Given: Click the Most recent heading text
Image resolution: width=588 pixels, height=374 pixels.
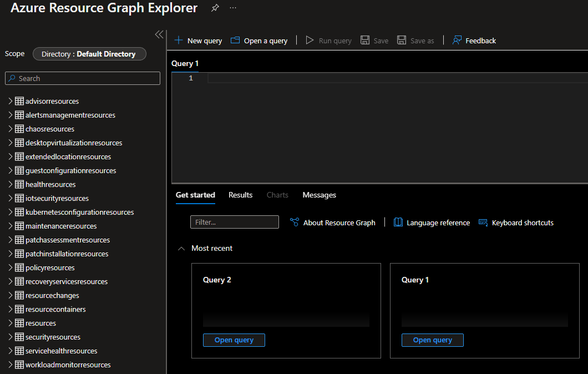Looking at the screenshot, I should click(211, 249).
